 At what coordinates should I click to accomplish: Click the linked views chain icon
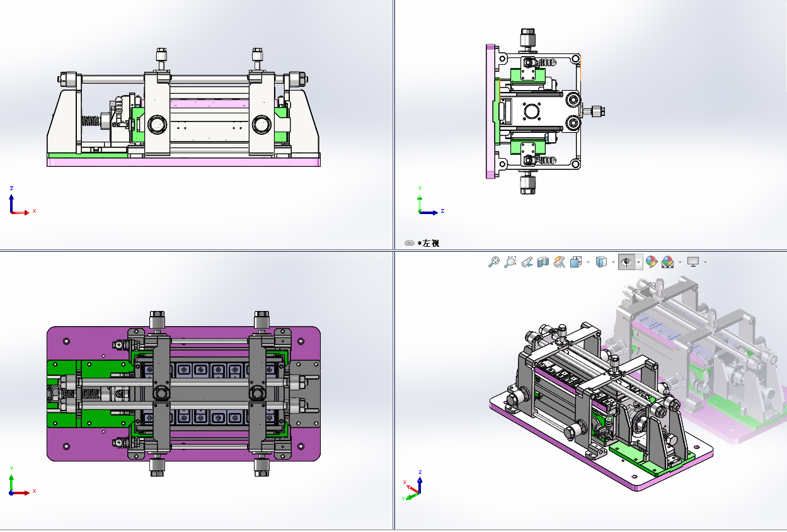pos(409,243)
